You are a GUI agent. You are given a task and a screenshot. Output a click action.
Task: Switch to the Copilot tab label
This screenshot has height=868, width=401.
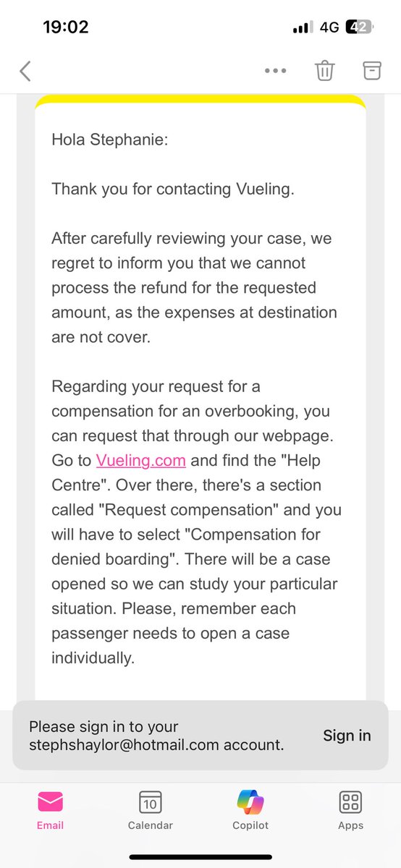tap(250, 825)
